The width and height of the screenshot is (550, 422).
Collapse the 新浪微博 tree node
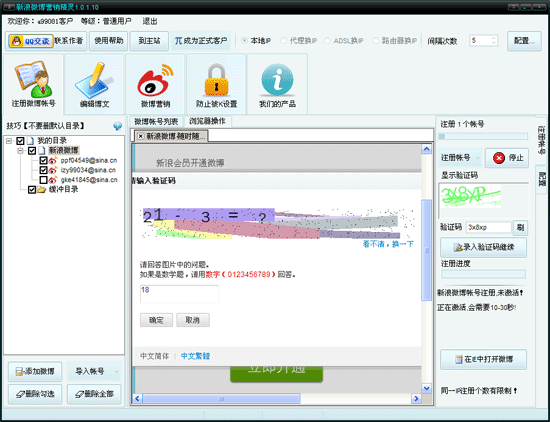tap(20, 151)
